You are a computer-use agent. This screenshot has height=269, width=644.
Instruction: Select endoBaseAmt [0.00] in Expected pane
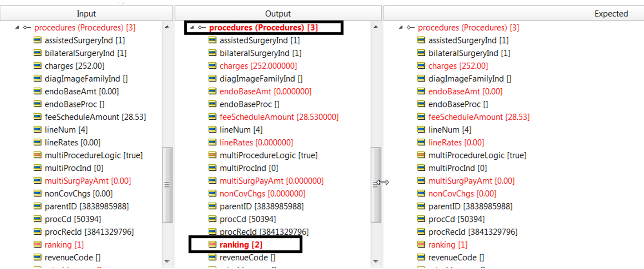point(465,92)
